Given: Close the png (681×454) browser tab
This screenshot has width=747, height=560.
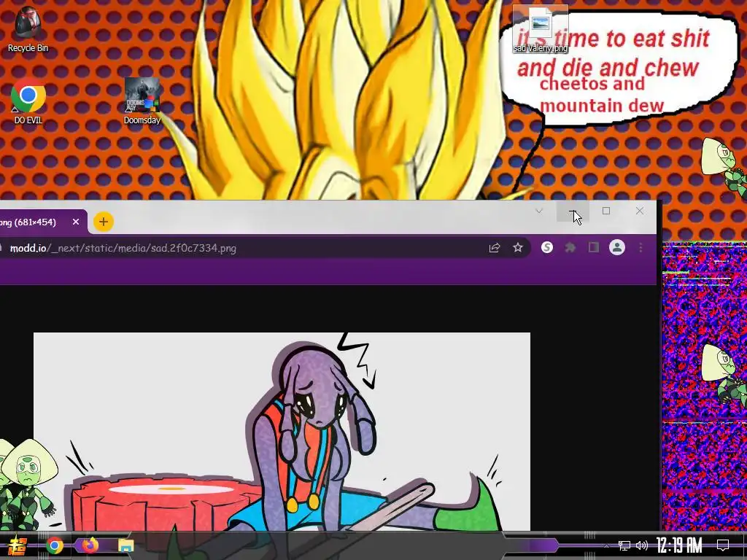Looking at the screenshot, I should [x=76, y=222].
